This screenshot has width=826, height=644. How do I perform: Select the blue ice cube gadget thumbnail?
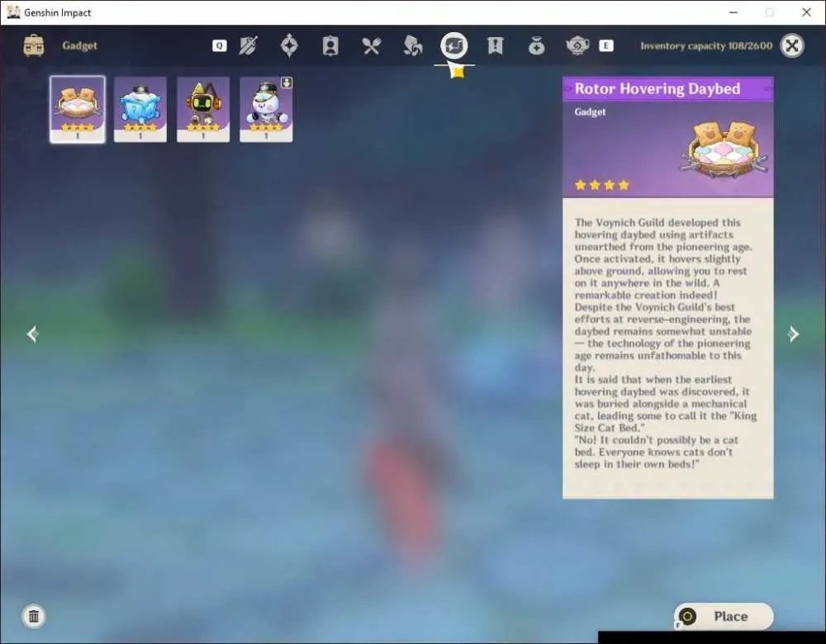click(140, 110)
